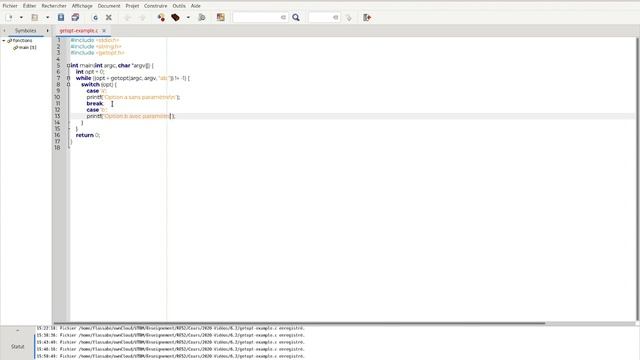640x360 pixels.
Task: Collapse the Fonctions tree node
Action: point(4,41)
